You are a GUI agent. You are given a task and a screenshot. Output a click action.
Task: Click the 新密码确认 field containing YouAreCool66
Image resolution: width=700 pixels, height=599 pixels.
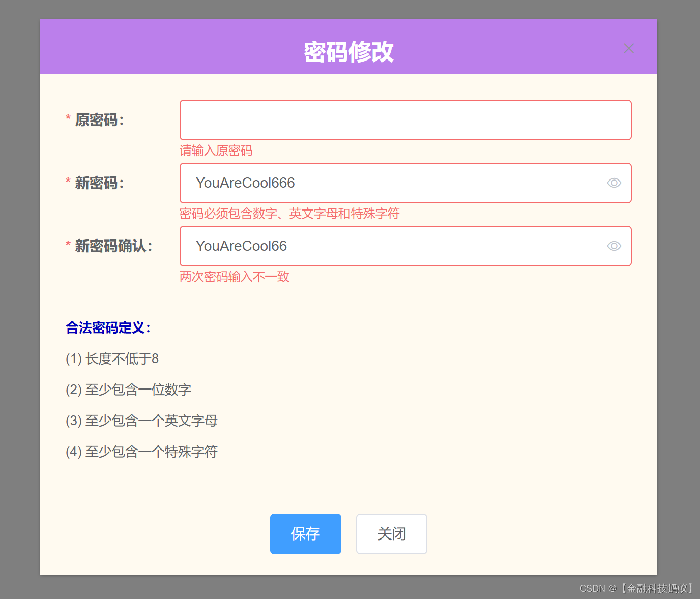pyautogui.click(x=405, y=246)
